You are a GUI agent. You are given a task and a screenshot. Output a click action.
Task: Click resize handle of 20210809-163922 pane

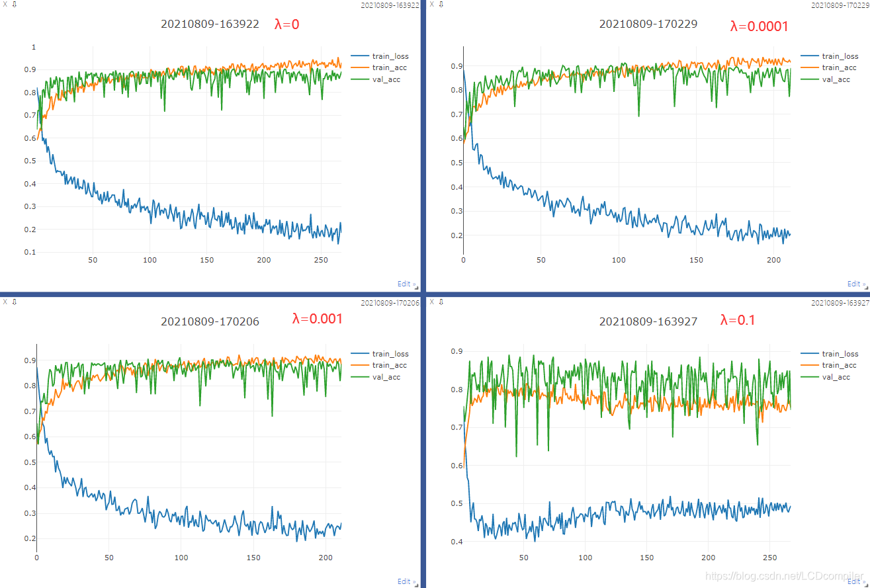[415, 287]
